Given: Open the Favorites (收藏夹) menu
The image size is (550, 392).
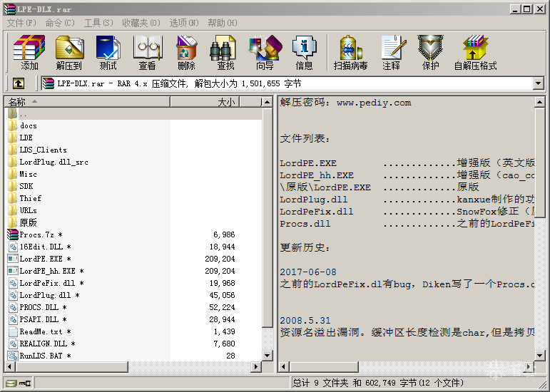Looking at the screenshot, I should click(x=141, y=23).
